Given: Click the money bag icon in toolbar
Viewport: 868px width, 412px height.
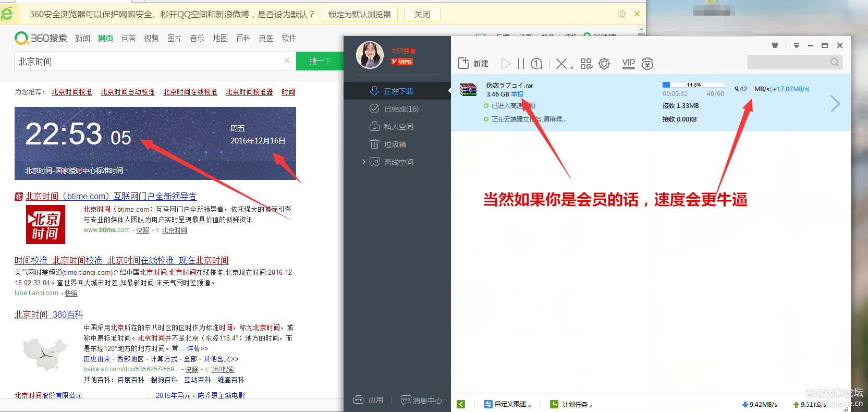Looking at the screenshot, I should (647, 64).
